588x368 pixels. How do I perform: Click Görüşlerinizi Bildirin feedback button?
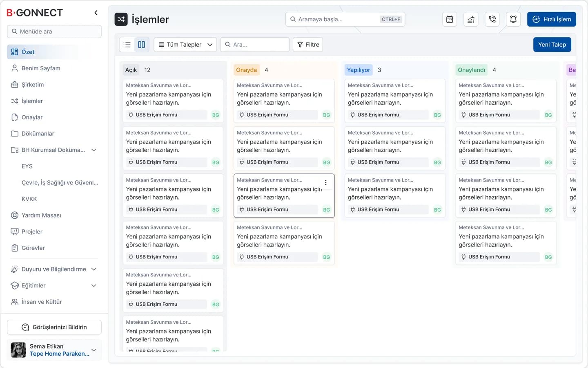(54, 327)
